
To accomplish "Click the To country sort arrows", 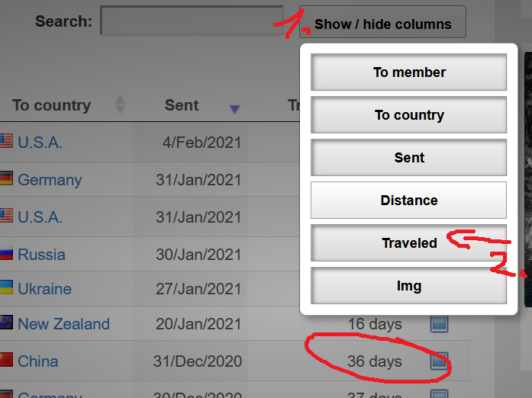I will pos(120,105).
